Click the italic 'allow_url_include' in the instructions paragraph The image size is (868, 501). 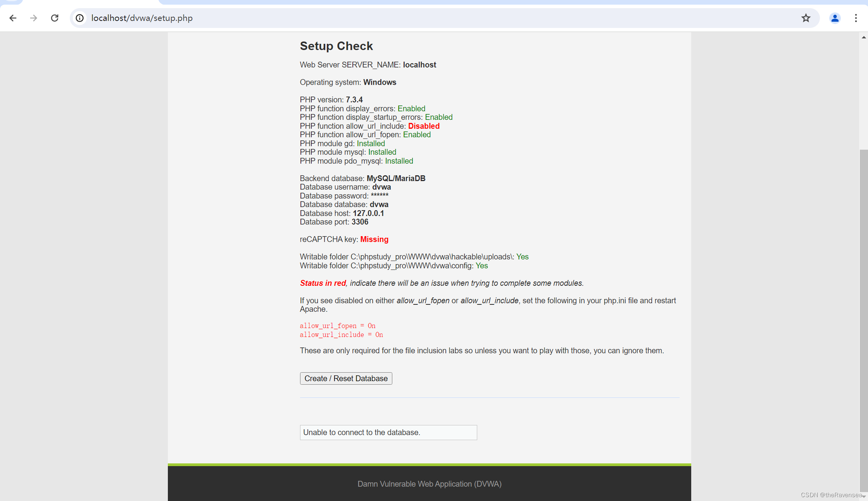(x=489, y=301)
